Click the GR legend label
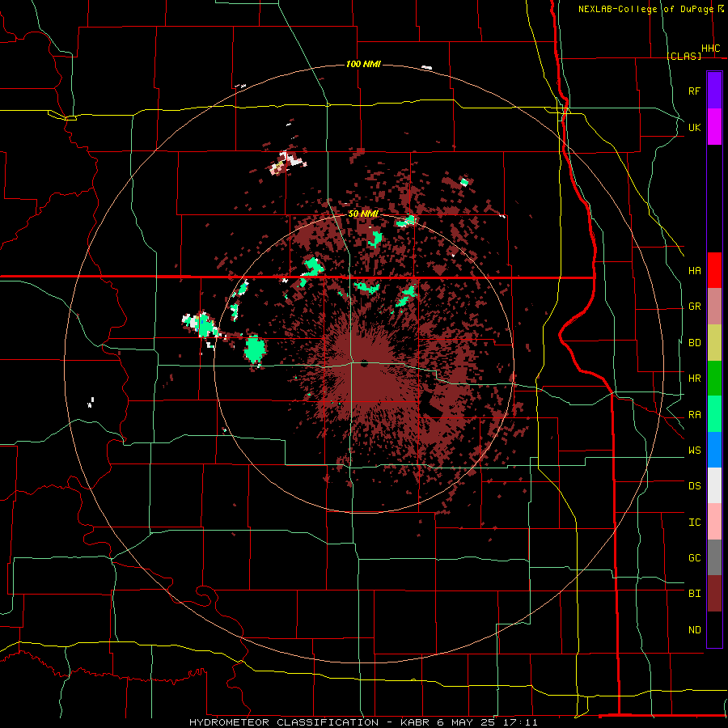728x728 pixels. [694, 307]
